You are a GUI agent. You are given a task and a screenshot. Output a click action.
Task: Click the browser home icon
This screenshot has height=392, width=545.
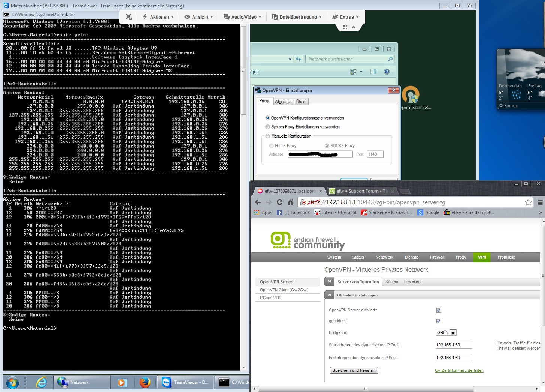tap(290, 202)
